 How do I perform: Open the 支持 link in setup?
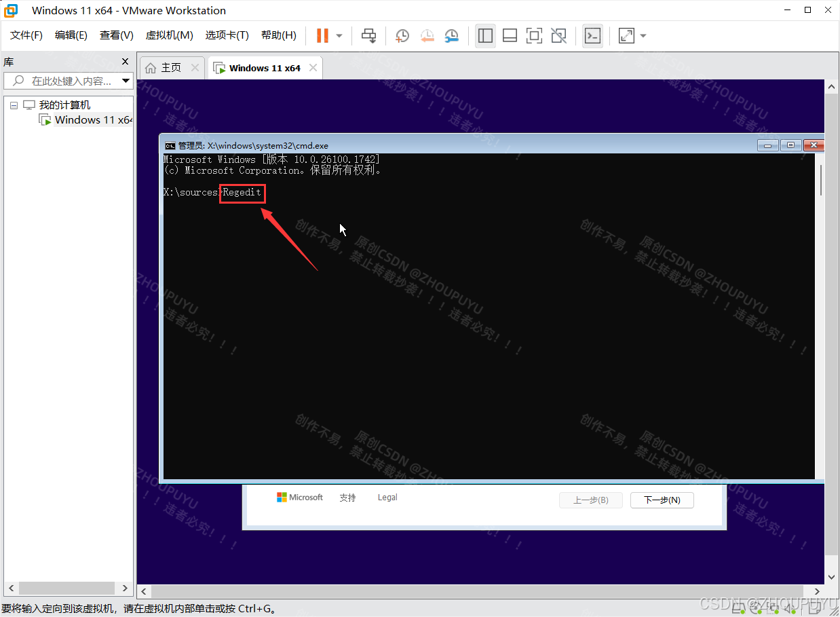pyautogui.click(x=348, y=498)
